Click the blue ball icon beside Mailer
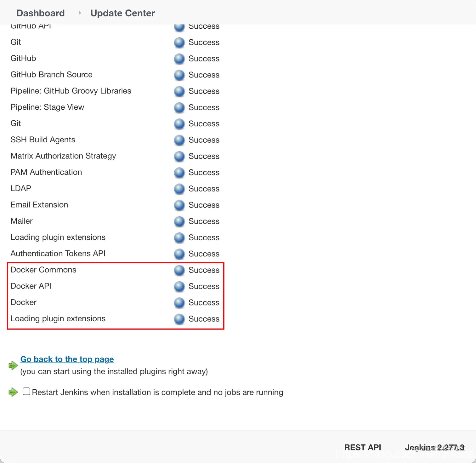476x463 pixels. coord(179,221)
